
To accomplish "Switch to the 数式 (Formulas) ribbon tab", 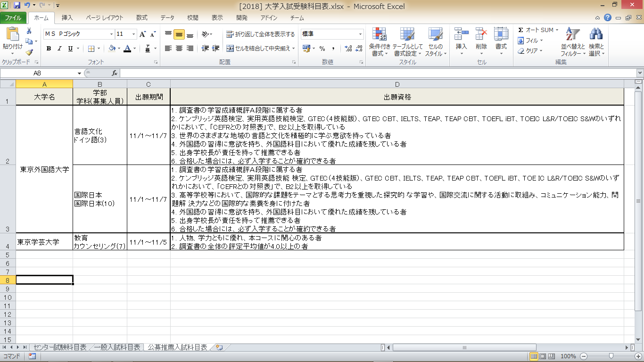I will click(x=141, y=18).
